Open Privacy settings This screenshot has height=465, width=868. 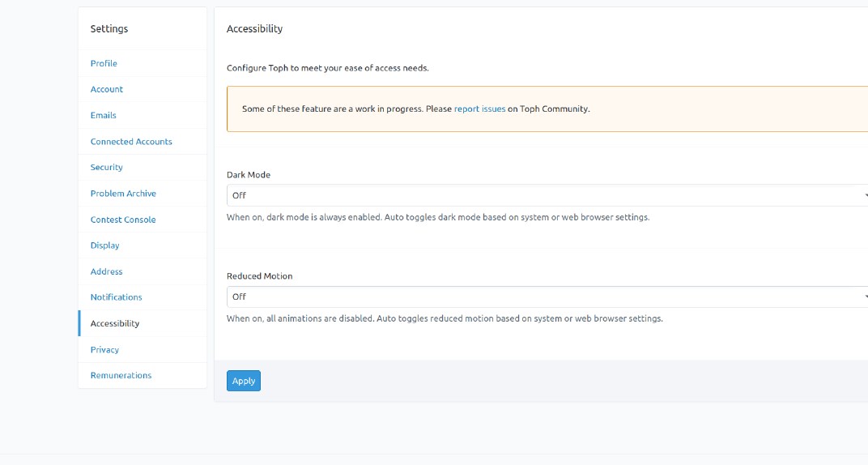pyautogui.click(x=105, y=350)
